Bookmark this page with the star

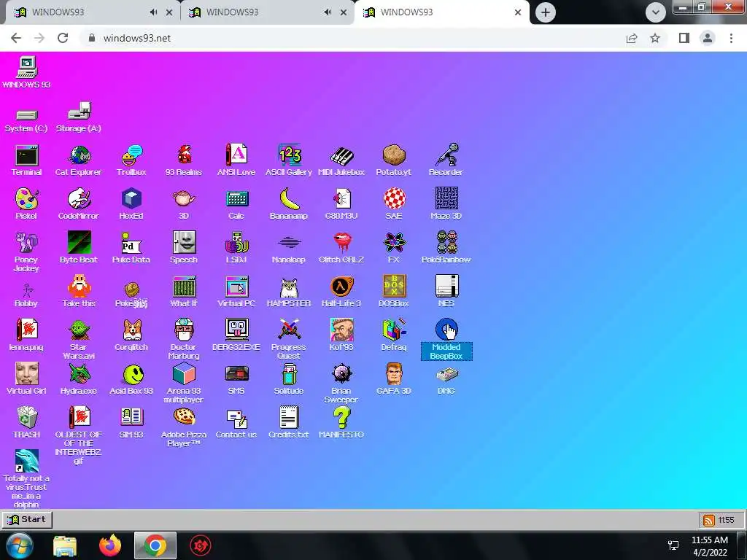[x=655, y=38]
